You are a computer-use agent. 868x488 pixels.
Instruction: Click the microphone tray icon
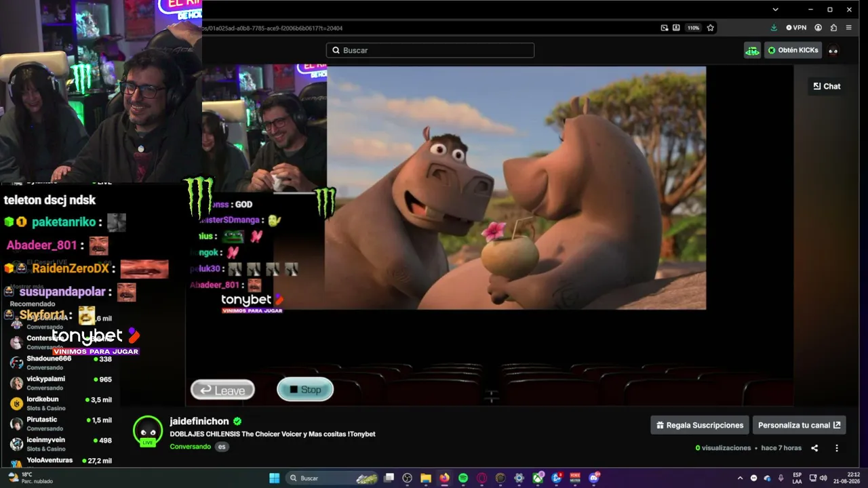pyautogui.click(x=781, y=478)
